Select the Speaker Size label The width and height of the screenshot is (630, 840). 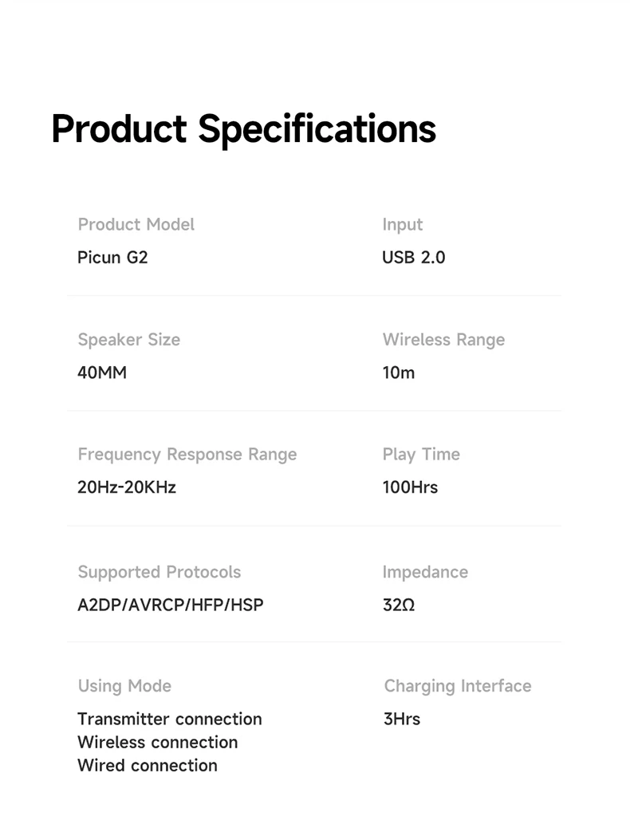pos(128,340)
